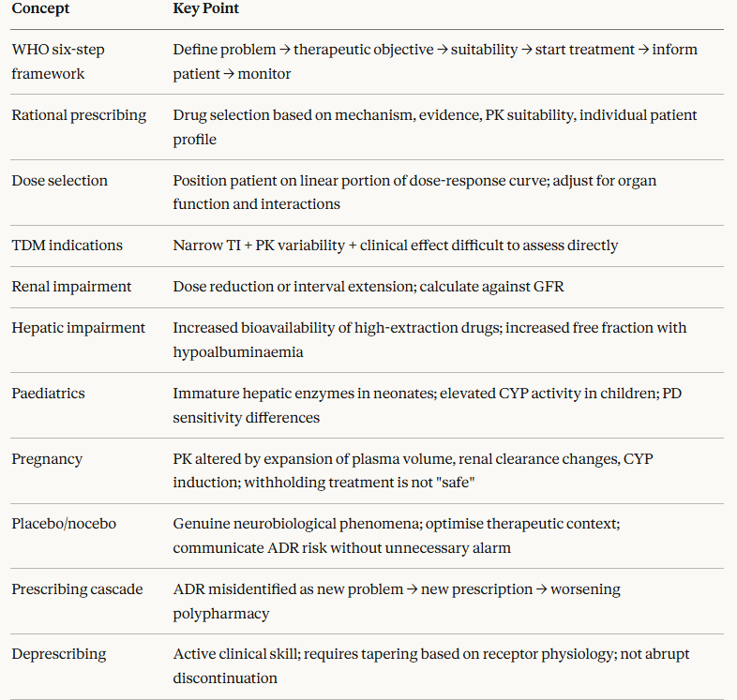The image size is (737, 700).
Task: Select the "Rational prescribing" concept cell
Action: click(x=79, y=115)
